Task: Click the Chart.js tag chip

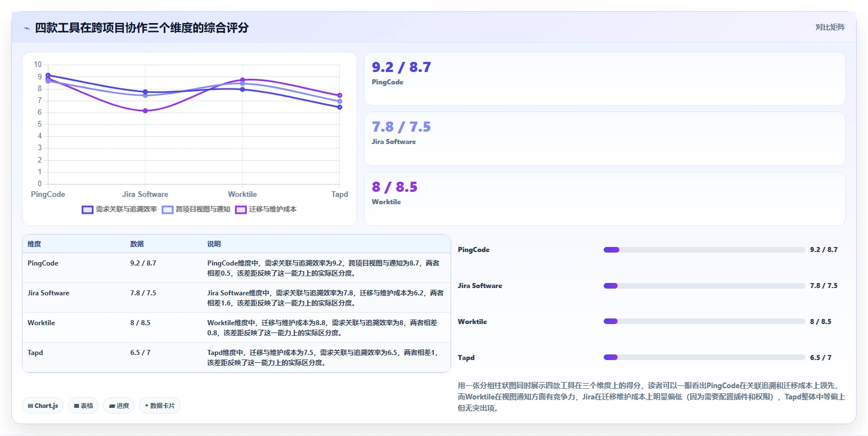Action: [43, 406]
